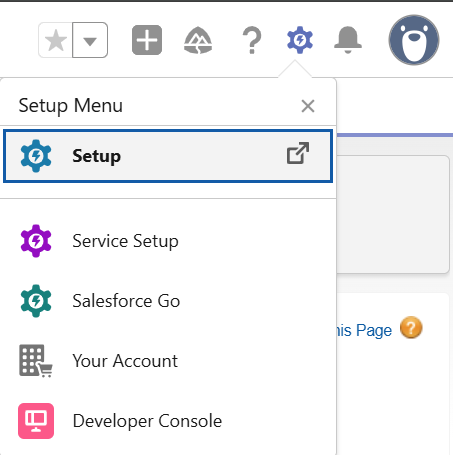Choose Salesforce Go
The height and width of the screenshot is (455, 453).
168,301
